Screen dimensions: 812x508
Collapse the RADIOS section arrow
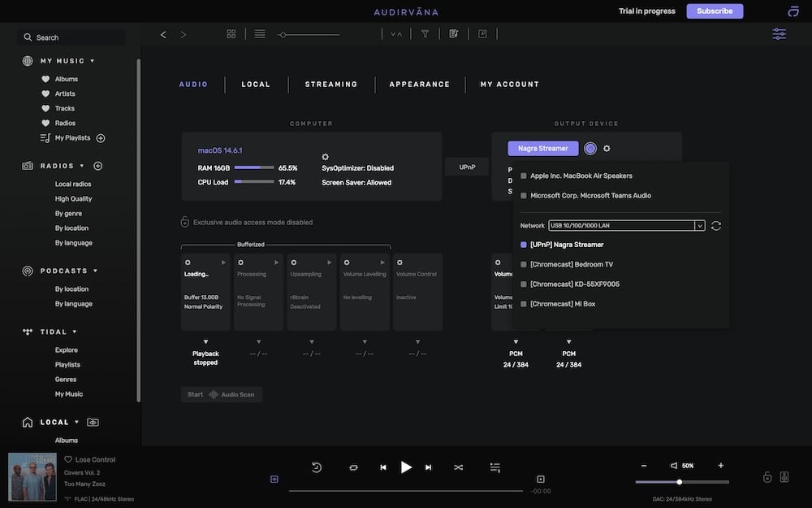(x=82, y=166)
